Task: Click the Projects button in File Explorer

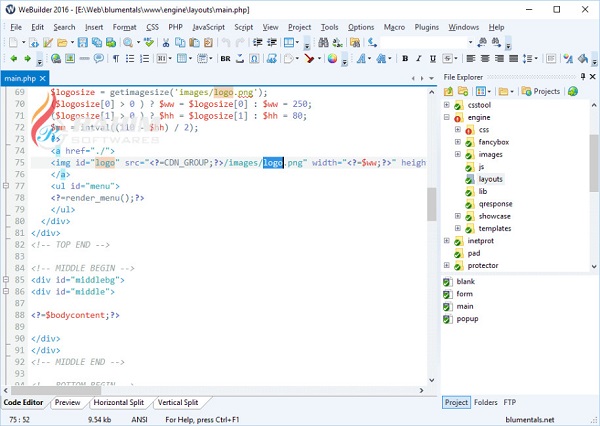Action: [x=543, y=91]
